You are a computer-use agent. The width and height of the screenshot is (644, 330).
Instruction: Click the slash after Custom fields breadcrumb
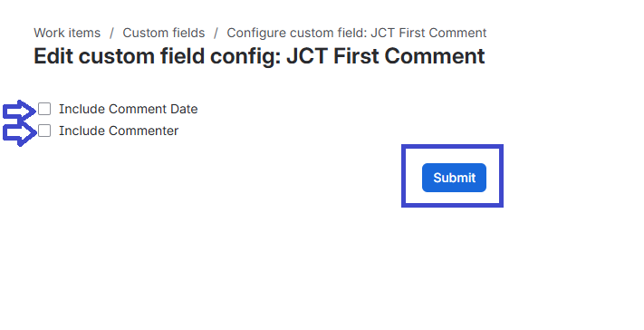tap(216, 33)
